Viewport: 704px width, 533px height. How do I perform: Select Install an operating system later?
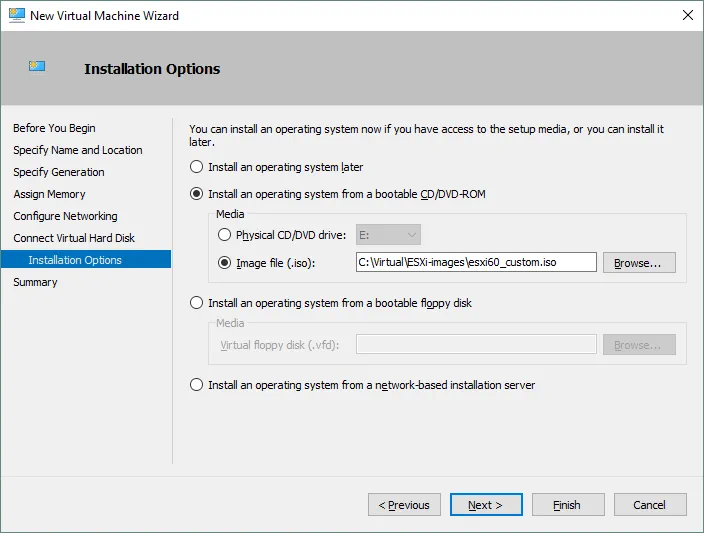(197, 167)
